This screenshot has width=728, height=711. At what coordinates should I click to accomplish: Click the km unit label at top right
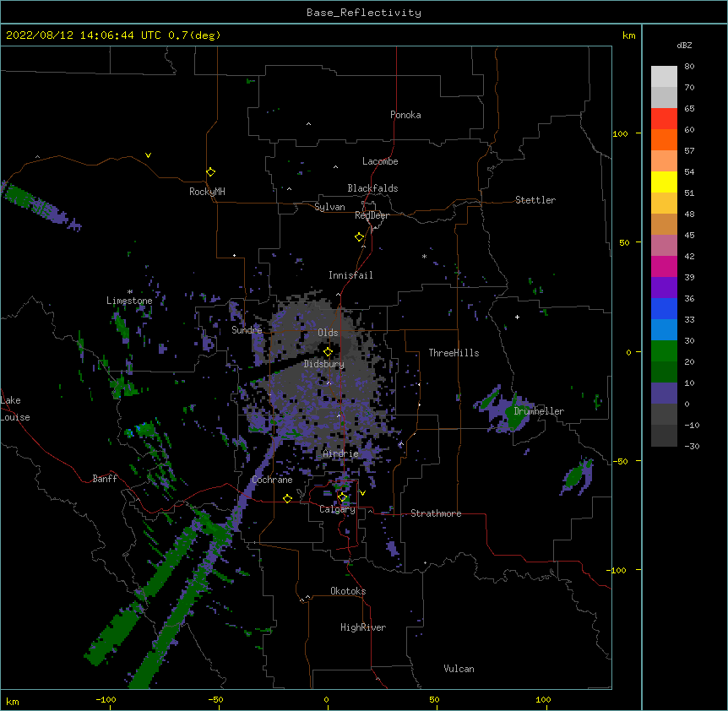point(629,35)
